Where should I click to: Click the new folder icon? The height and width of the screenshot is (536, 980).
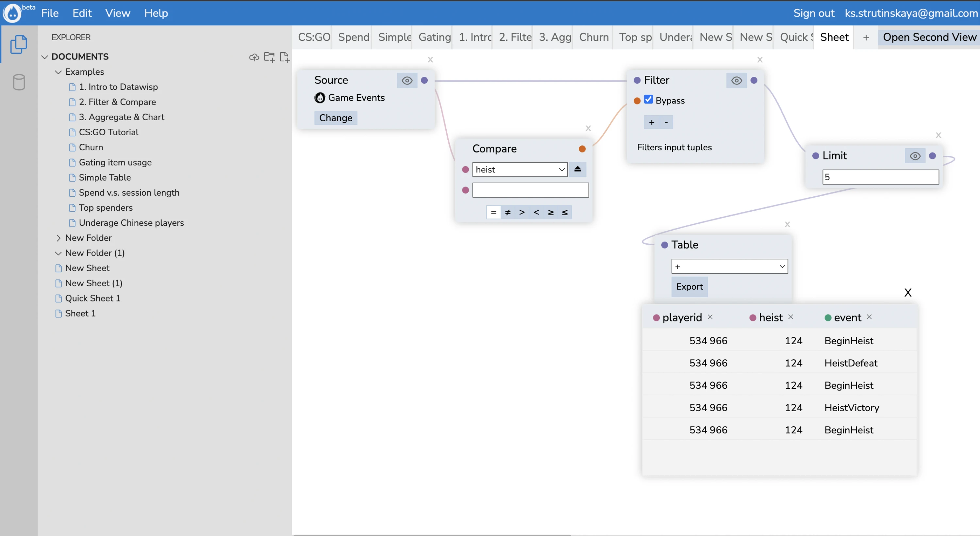(269, 57)
